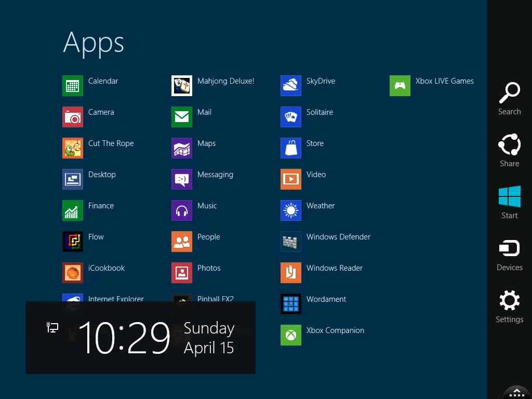Click the Weather text label
Image resolution: width=532 pixels, height=399 pixels.
click(x=320, y=206)
